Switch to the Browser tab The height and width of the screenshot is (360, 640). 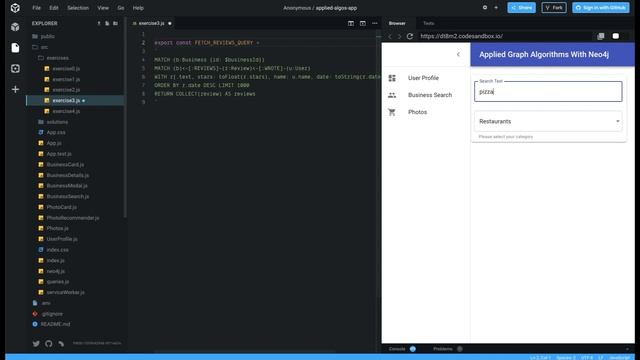[x=397, y=23]
